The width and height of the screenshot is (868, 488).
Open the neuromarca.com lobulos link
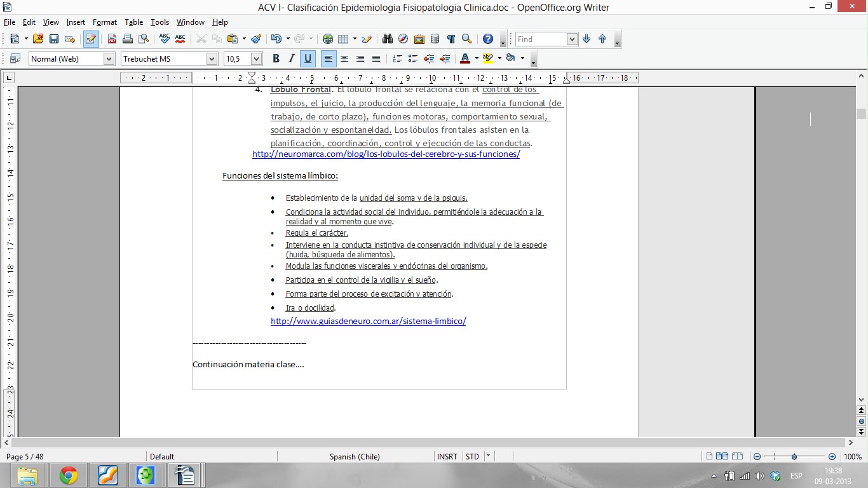(386, 154)
